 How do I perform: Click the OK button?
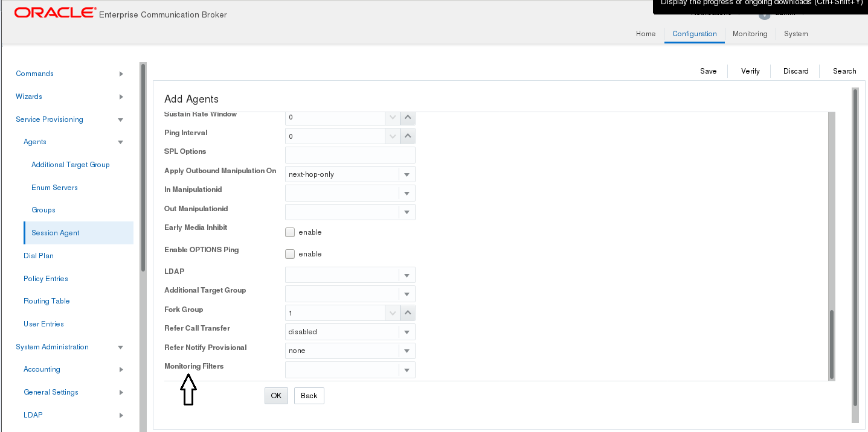[x=276, y=396]
